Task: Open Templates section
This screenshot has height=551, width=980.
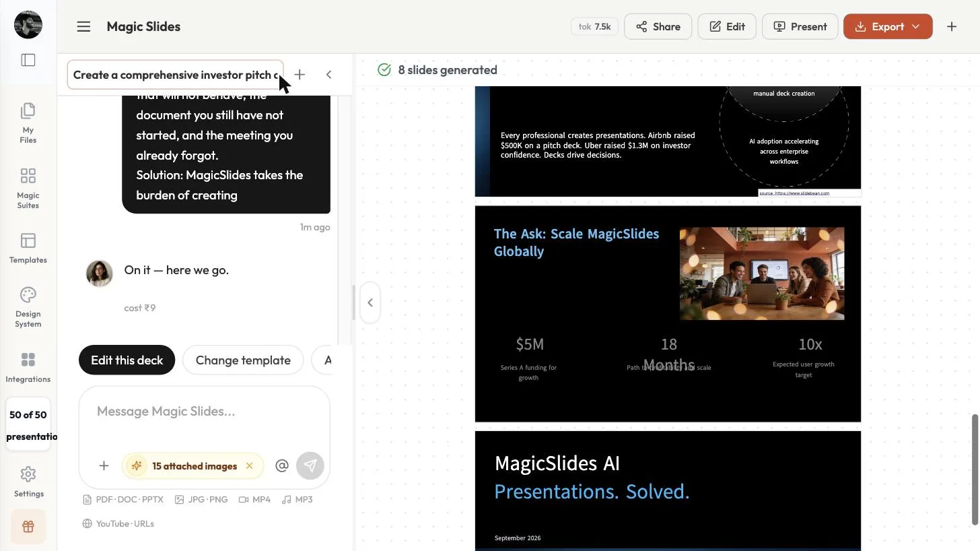Action: coord(28,248)
